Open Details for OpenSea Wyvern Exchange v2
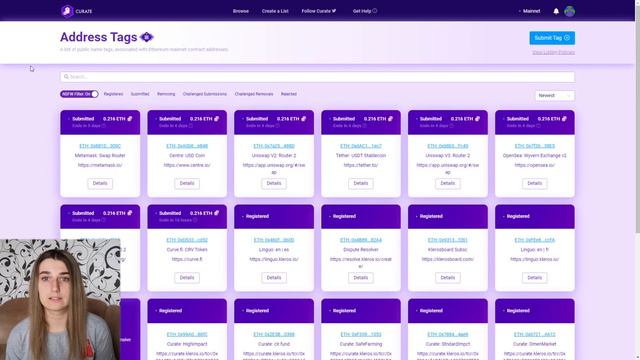Image resolution: width=640 pixels, height=360 pixels. click(535, 184)
